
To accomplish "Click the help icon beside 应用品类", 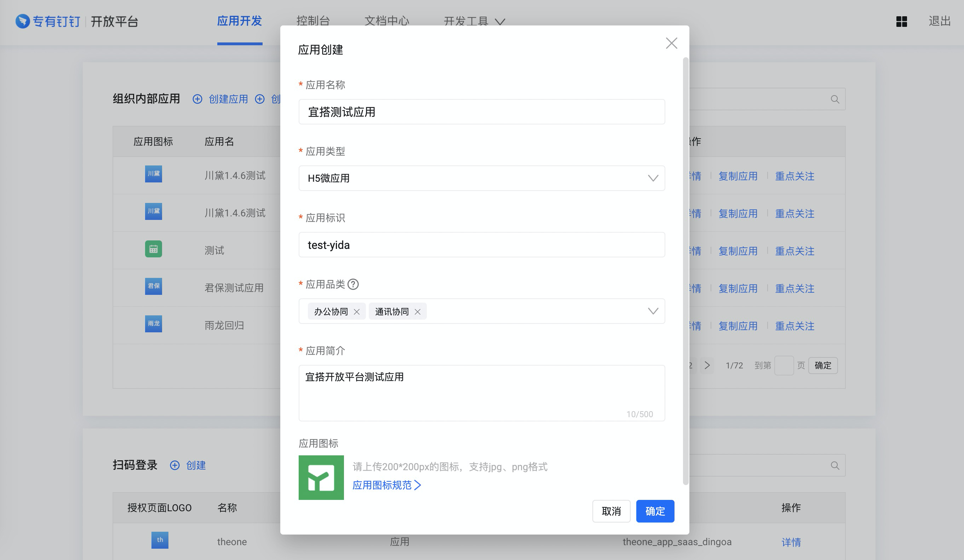I will pos(353,284).
